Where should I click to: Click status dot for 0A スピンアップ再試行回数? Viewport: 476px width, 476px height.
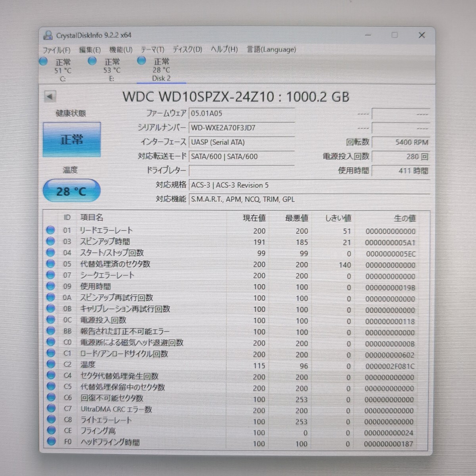point(50,297)
